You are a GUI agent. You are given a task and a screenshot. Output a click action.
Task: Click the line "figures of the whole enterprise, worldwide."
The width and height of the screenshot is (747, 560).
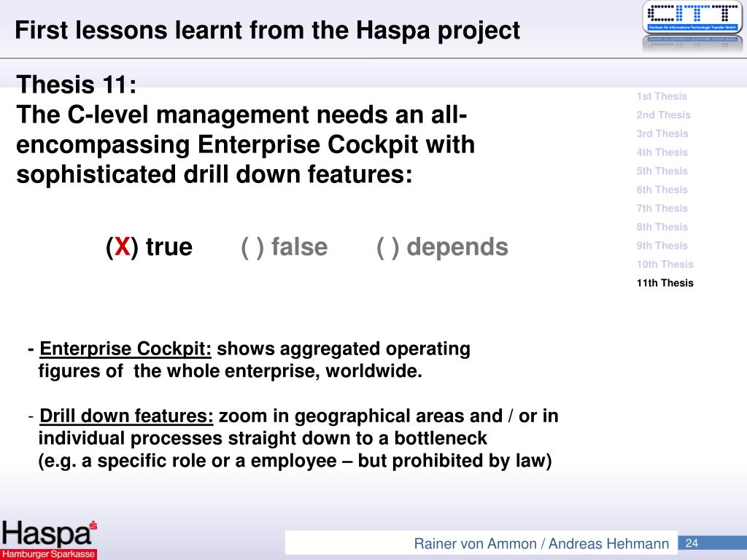230,371
